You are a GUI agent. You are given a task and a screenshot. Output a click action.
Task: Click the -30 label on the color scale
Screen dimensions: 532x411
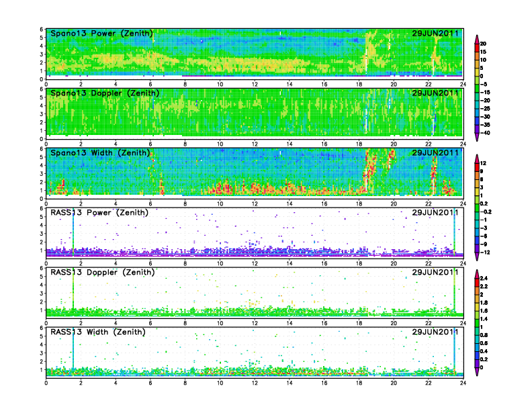coord(485,117)
